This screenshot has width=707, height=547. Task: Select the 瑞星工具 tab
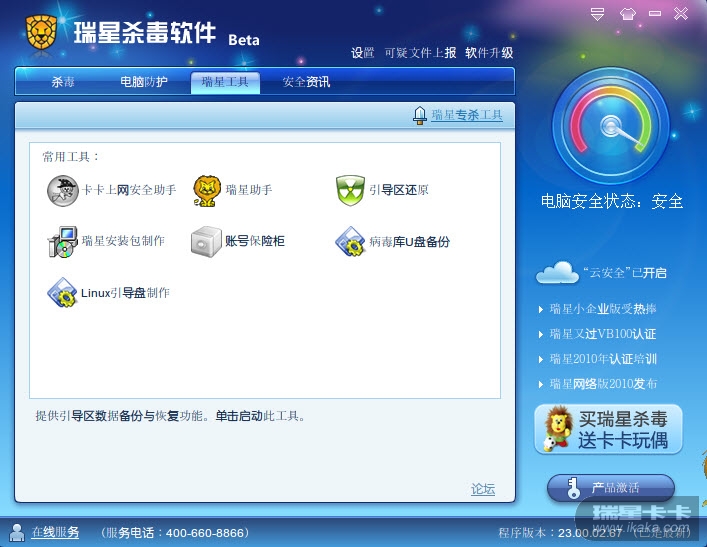click(225, 83)
